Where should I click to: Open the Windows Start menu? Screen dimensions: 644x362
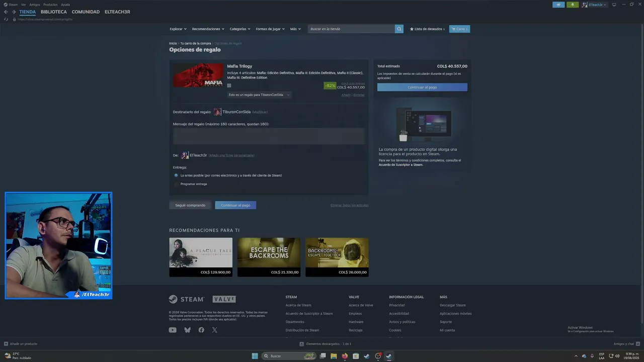click(255, 356)
